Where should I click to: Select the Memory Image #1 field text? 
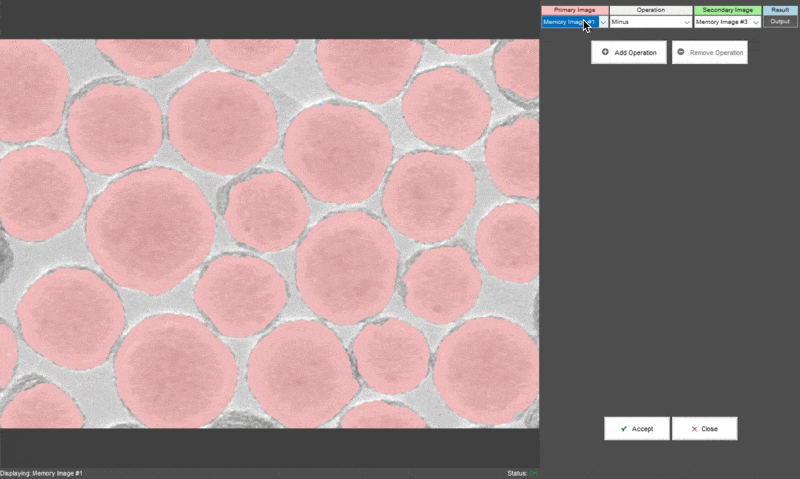tap(568, 21)
